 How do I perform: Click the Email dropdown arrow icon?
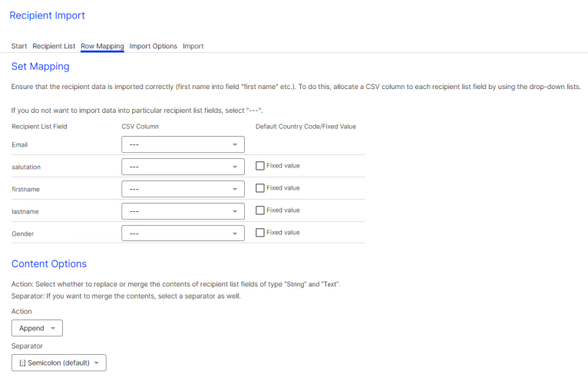pyautogui.click(x=234, y=144)
